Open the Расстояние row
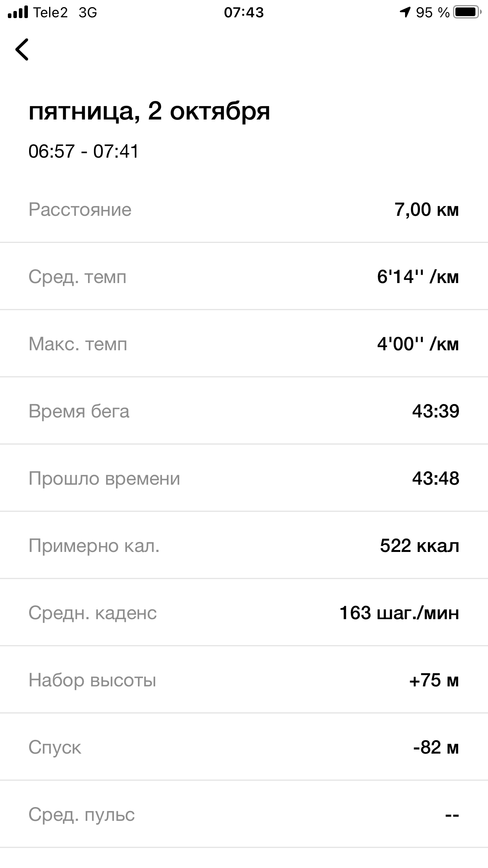 click(x=244, y=210)
